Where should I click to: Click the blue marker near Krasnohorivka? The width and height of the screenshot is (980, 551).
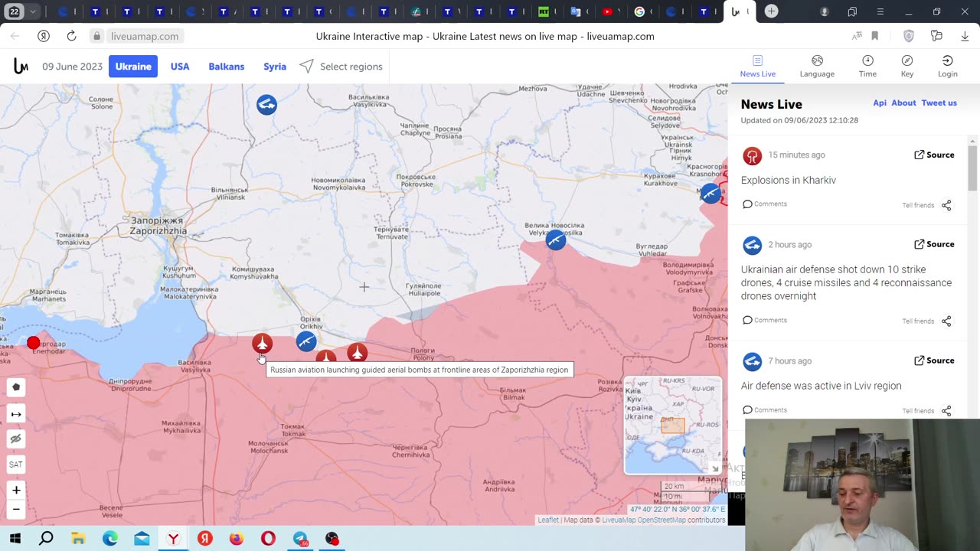pos(710,194)
